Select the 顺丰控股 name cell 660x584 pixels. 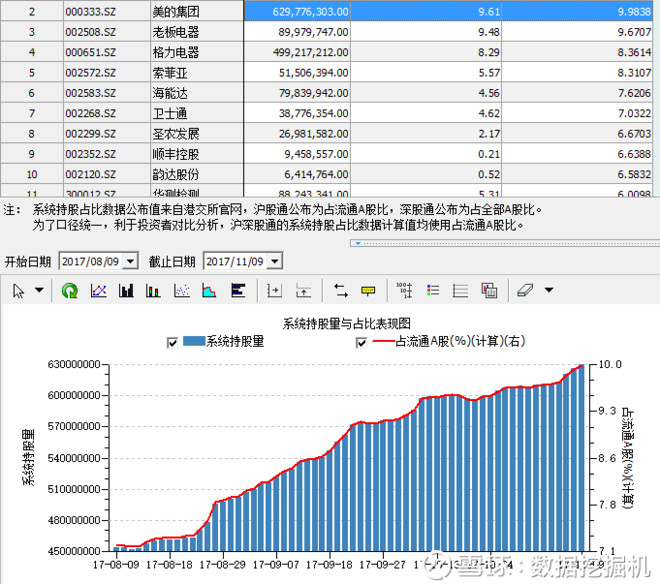(x=197, y=154)
